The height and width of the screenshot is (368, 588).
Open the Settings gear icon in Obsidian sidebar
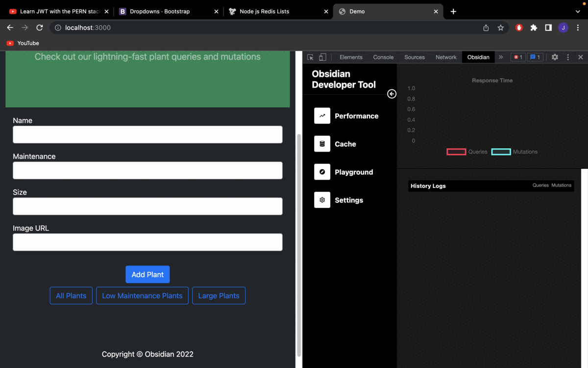pos(322,200)
